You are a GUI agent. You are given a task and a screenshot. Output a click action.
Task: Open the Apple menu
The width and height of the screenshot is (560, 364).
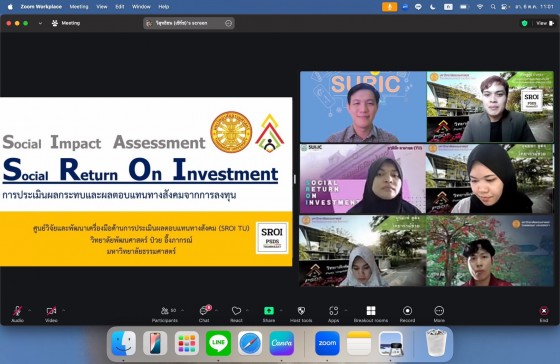10,6
